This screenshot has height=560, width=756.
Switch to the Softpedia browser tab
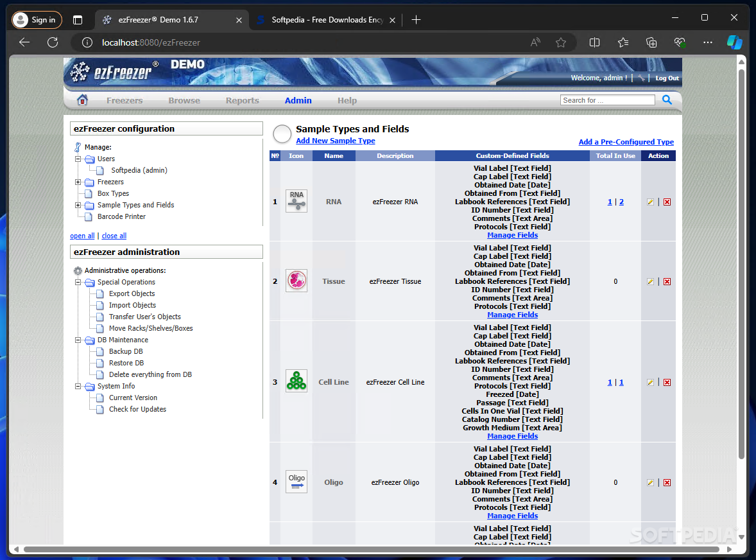[327, 20]
